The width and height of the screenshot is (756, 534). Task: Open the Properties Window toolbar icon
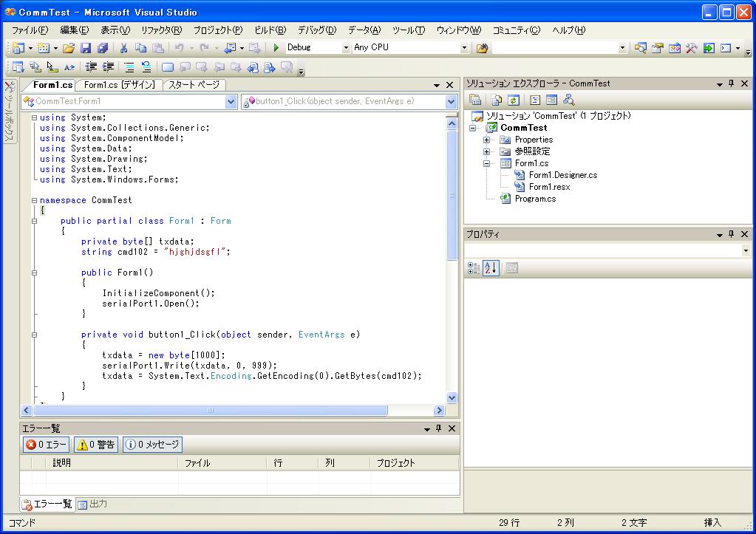657,48
